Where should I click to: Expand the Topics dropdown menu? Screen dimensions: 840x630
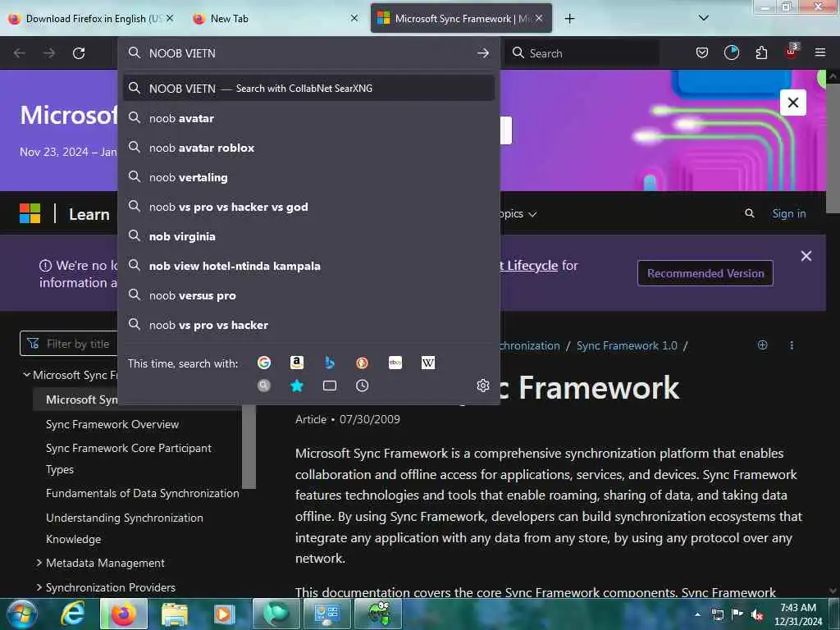pos(518,214)
